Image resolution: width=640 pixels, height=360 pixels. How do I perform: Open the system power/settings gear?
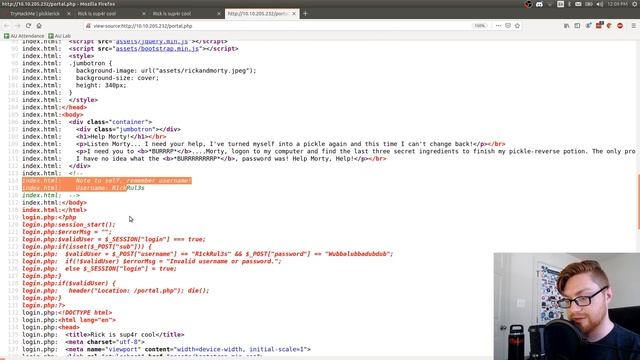[635, 4]
